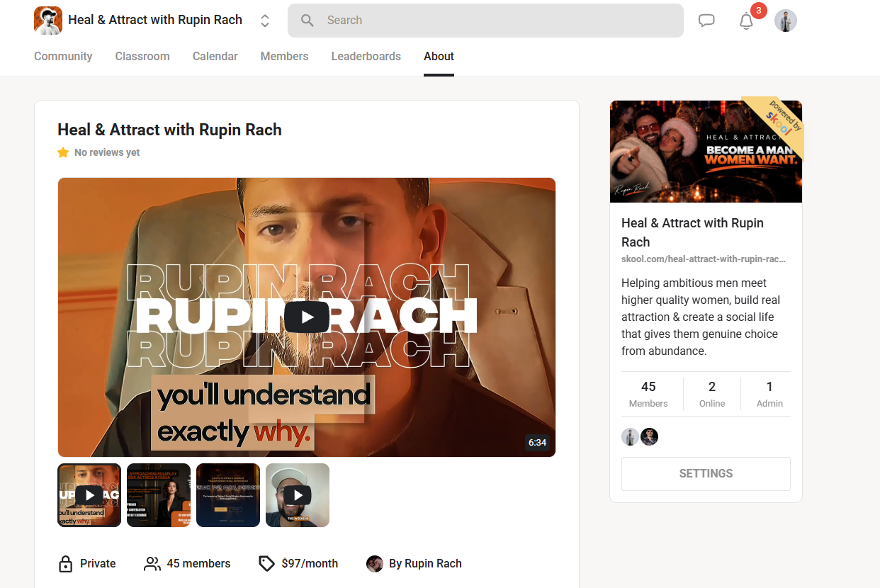Screen dimensions: 880x588
Task: Open the 45 Members stat
Action: (648, 394)
